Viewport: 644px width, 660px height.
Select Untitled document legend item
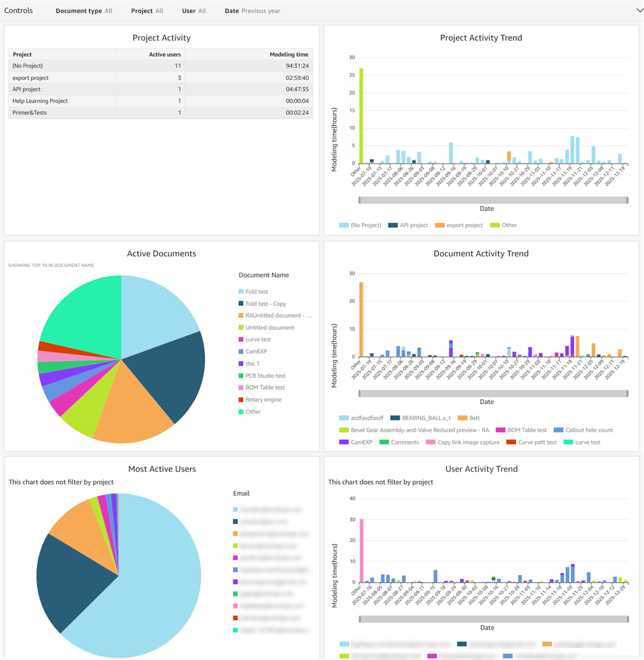tap(266, 328)
